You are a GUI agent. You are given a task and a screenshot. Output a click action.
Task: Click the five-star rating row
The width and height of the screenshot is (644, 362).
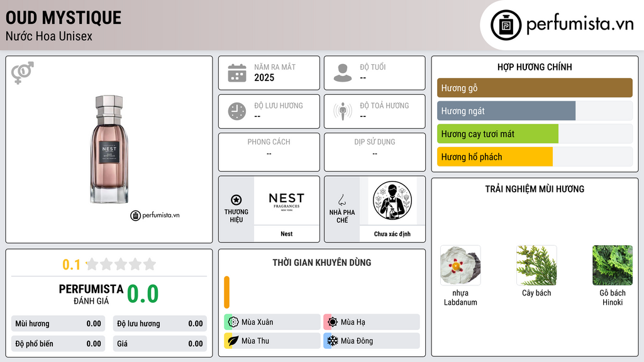point(121,264)
